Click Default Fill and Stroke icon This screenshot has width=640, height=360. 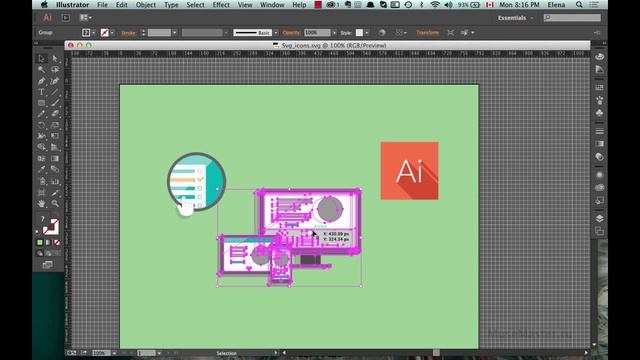pyautogui.click(x=37, y=232)
